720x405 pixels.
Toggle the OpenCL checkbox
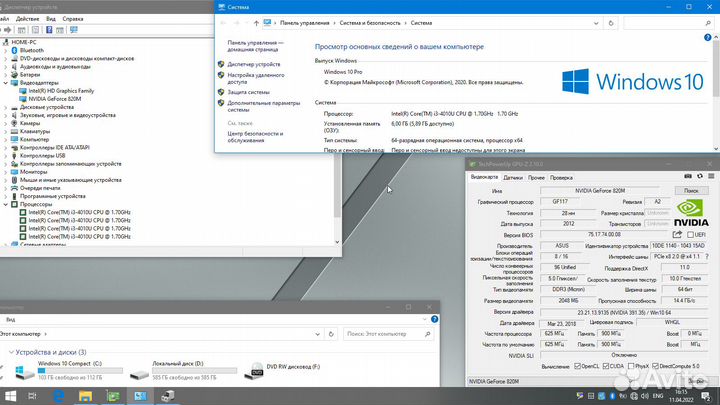578,366
